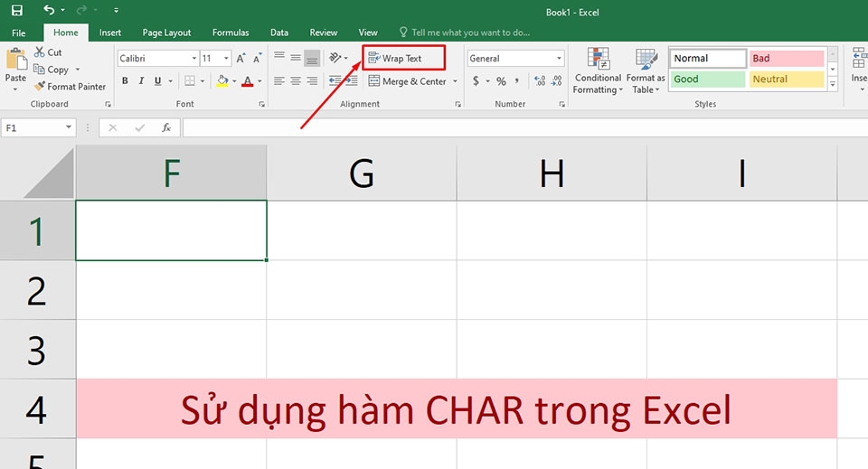Click the Increase Indent icon
Image resolution: width=868 pixels, height=469 pixels.
(352, 81)
